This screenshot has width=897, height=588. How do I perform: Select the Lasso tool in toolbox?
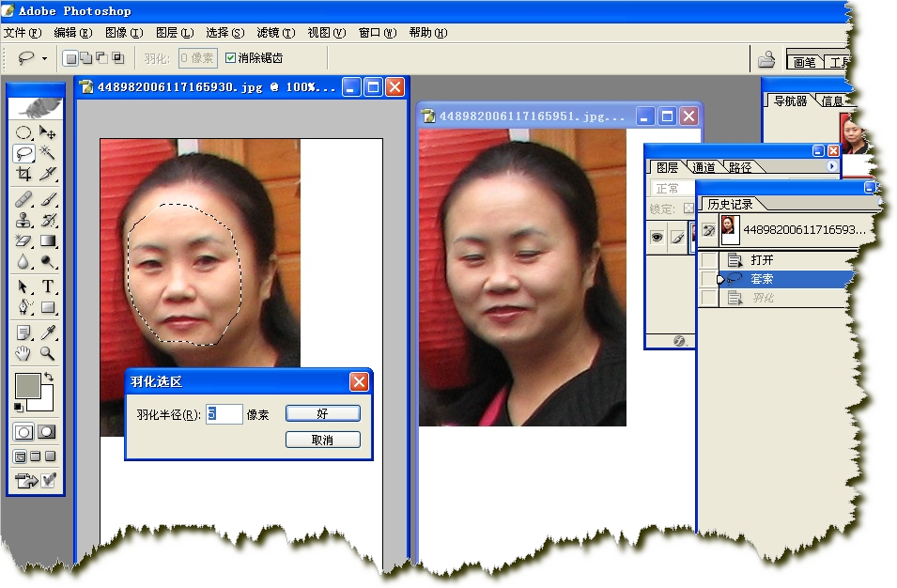coord(23,153)
